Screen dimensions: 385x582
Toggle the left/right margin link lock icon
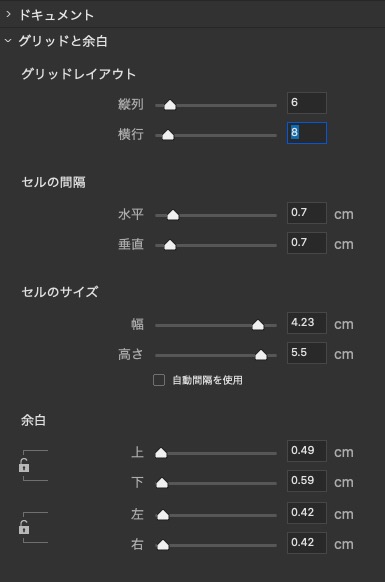[x=24, y=527]
